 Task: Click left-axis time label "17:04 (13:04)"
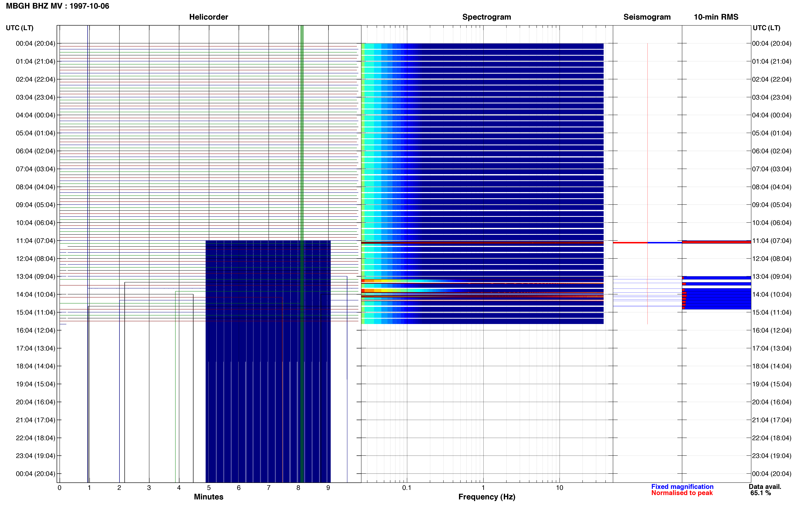click(x=36, y=348)
